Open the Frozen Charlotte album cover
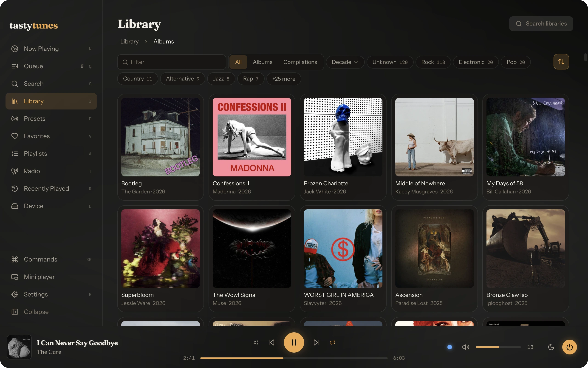 coord(343,137)
